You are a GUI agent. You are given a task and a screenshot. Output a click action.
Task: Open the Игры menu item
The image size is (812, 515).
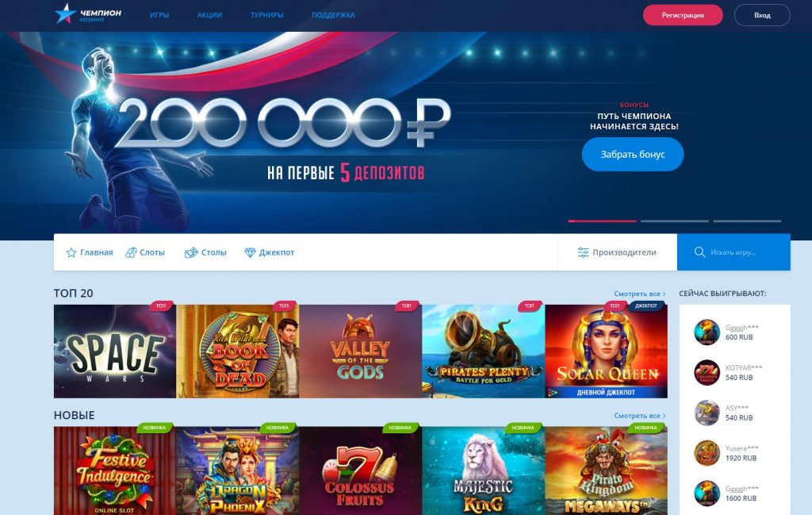pyautogui.click(x=159, y=15)
